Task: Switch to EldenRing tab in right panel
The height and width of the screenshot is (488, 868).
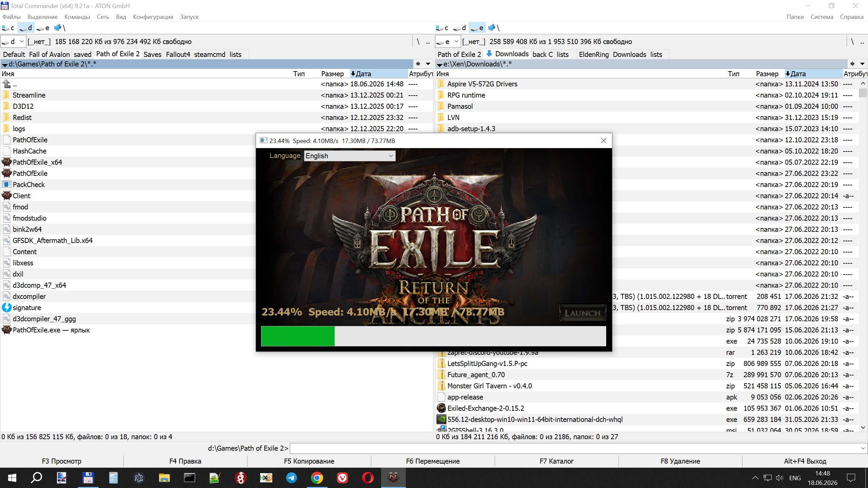Action: pyautogui.click(x=594, y=54)
